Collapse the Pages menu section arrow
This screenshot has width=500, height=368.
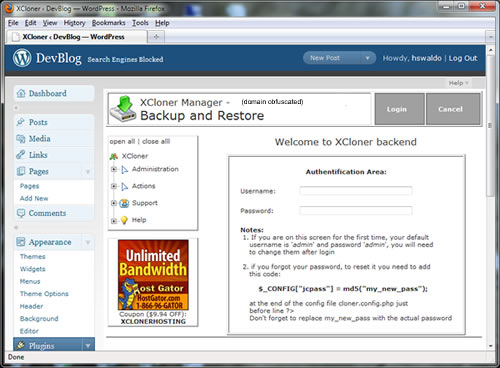(88, 172)
